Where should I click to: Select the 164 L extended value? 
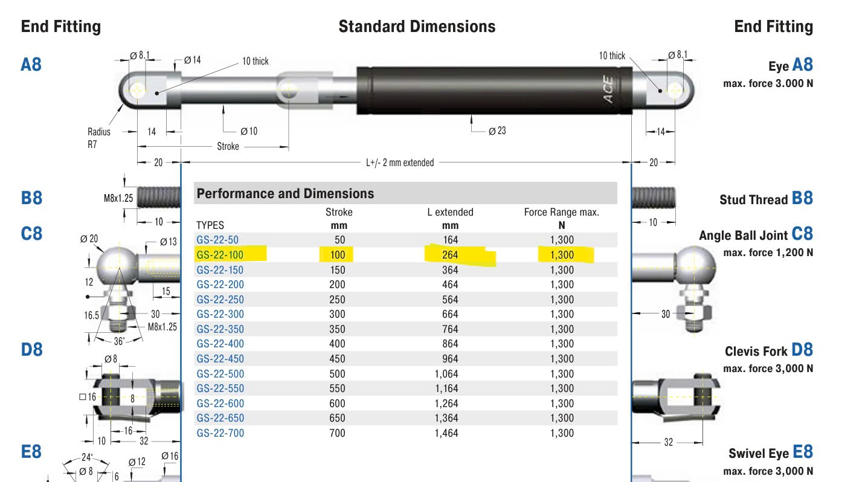pos(450,240)
